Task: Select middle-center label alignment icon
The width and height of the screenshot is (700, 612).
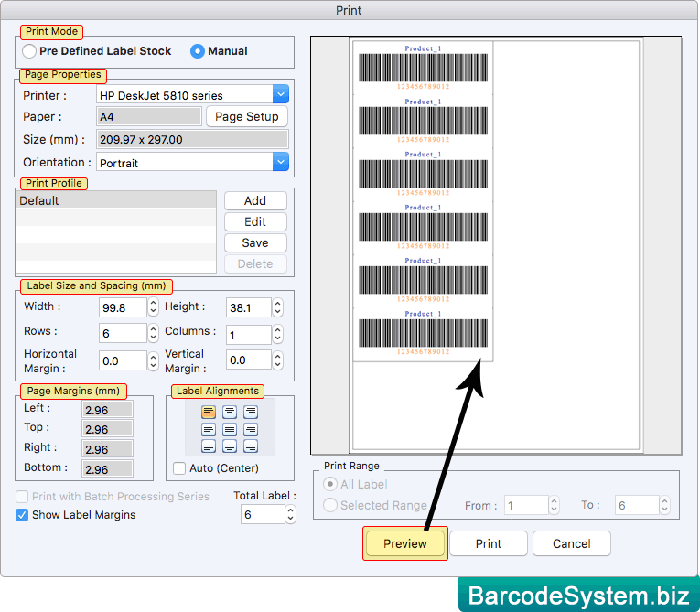Action: point(230,430)
